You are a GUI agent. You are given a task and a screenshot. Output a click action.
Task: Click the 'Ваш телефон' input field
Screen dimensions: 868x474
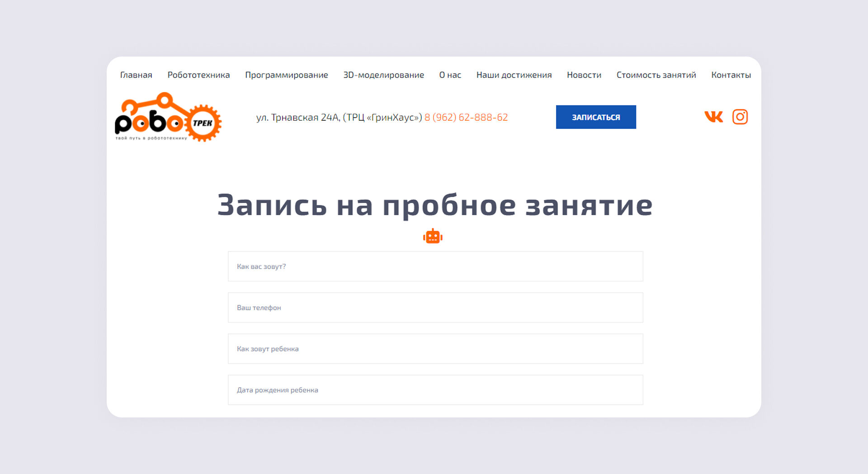click(435, 308)
